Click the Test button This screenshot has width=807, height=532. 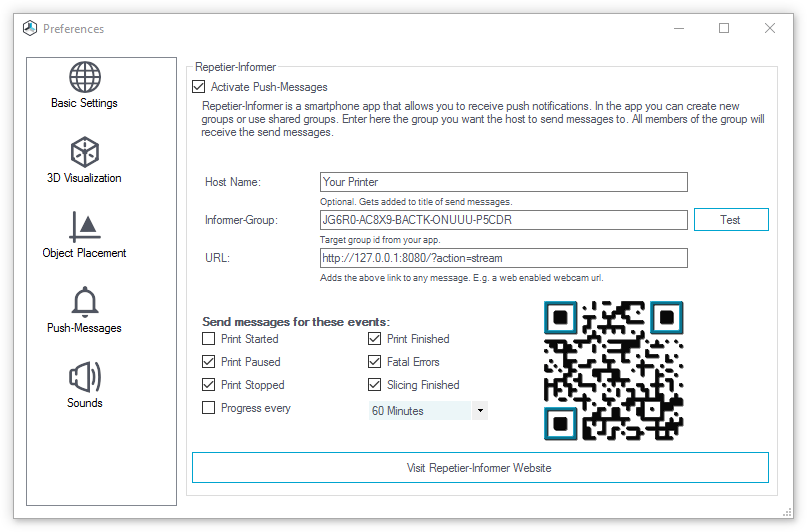pyautogui.click(x=731, y=220)
